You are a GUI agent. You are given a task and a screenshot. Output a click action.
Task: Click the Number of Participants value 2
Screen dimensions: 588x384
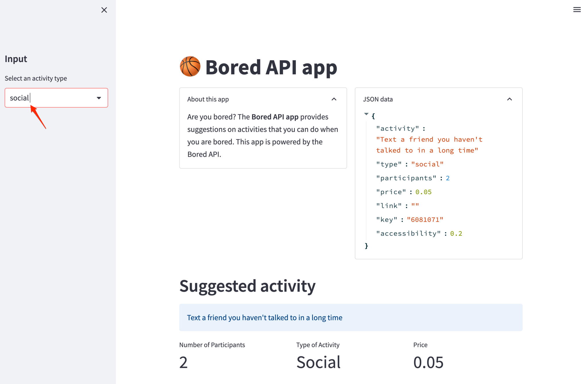tap(183, 362)
